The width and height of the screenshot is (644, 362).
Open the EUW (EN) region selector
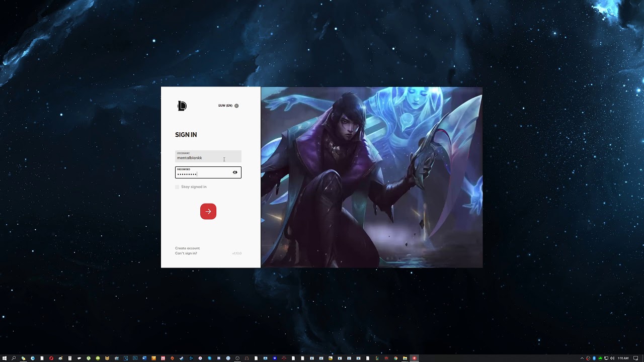[228, 106]
